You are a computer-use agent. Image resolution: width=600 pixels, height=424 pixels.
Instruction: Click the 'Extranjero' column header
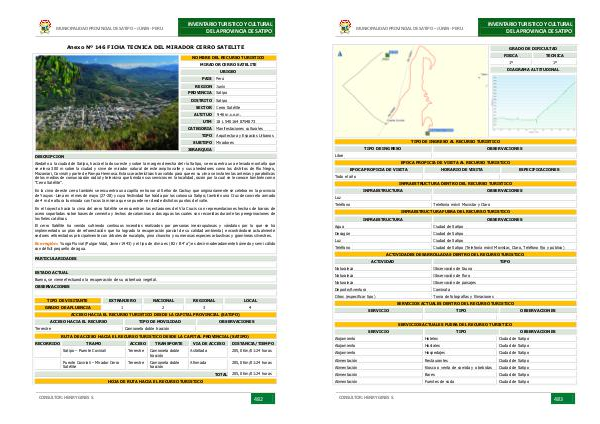tap(122, 300)
